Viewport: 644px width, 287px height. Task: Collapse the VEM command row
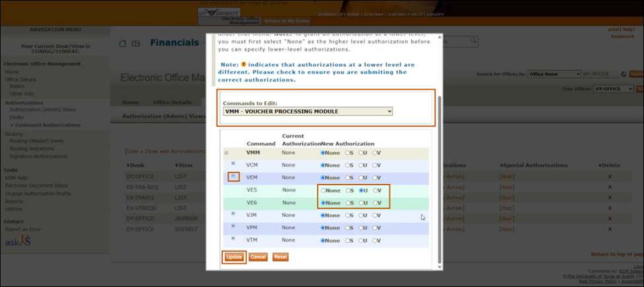233,176
